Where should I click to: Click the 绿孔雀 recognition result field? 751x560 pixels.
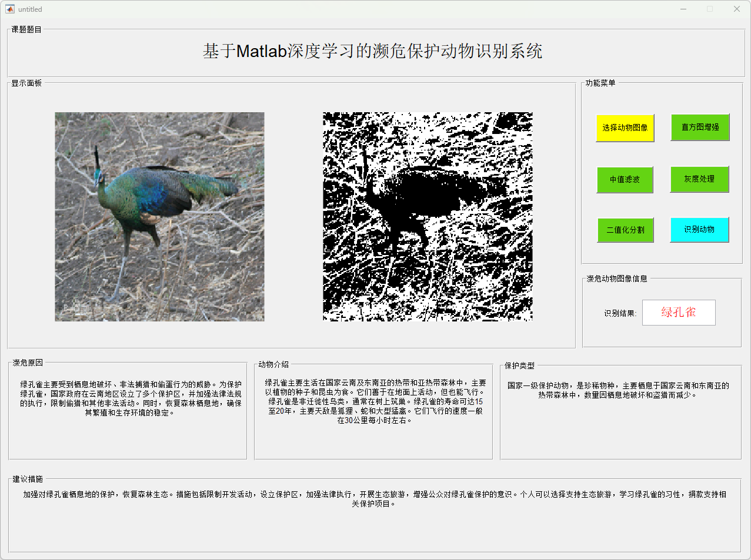(x=679, y=313)
